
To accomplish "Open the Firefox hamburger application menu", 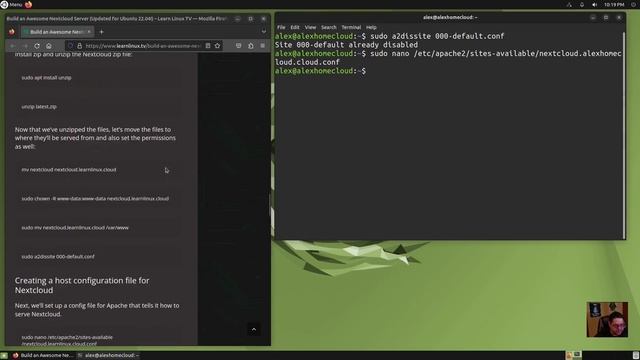I will point(262,46).
